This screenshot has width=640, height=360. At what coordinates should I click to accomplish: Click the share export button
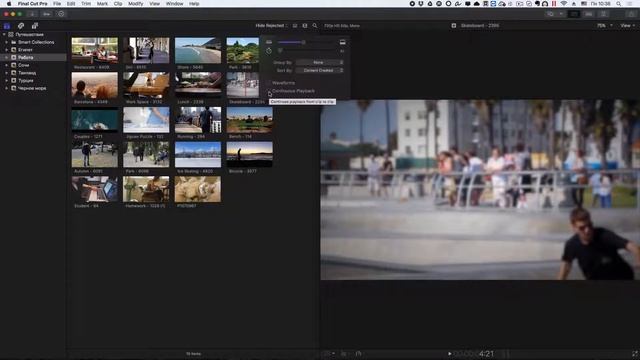click(x=631, y=14)
